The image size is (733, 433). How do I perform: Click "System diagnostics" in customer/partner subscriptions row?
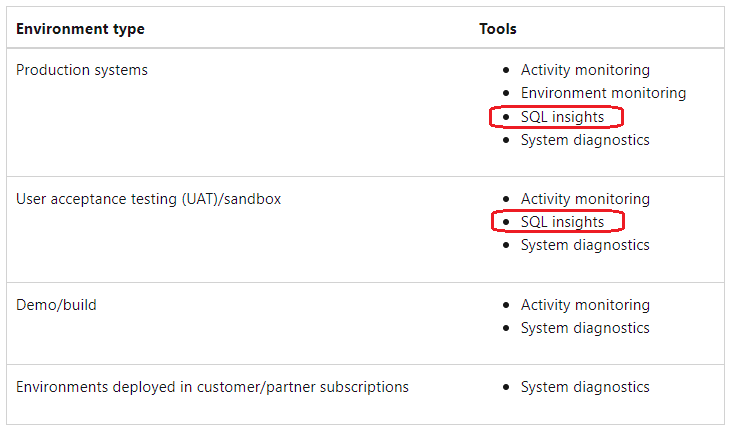(x=585, y=387)
